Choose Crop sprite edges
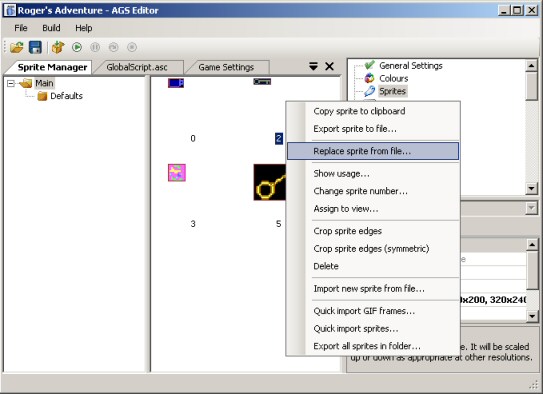Screen dimensions: 543x394 373,231
